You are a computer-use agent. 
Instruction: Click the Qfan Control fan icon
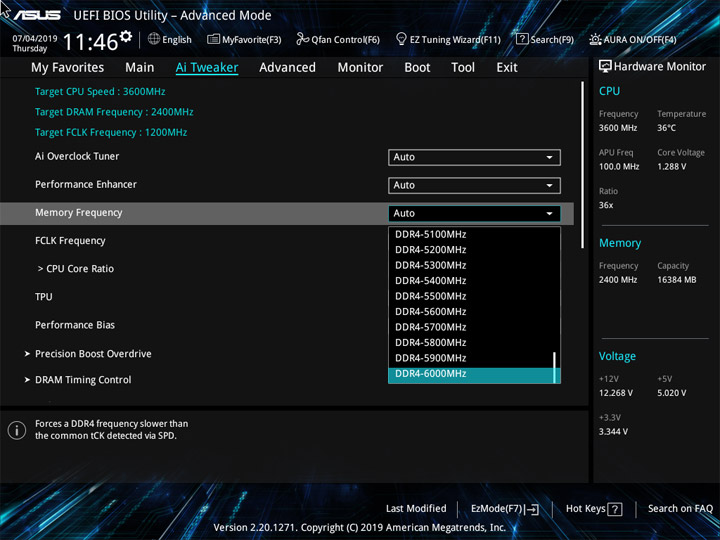[303, 39]
